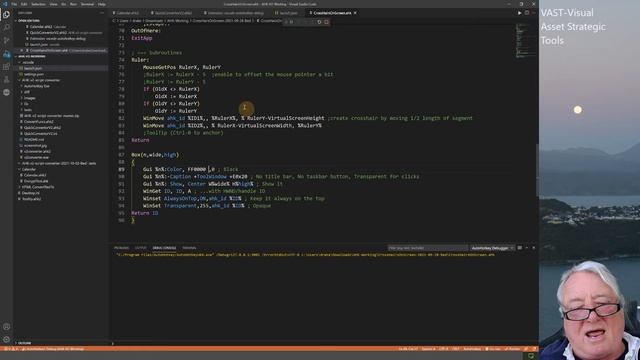Open Explorer panel more actions menu
Image resolution: width=640 pixels, height=360 pixels.
point(102,13)
